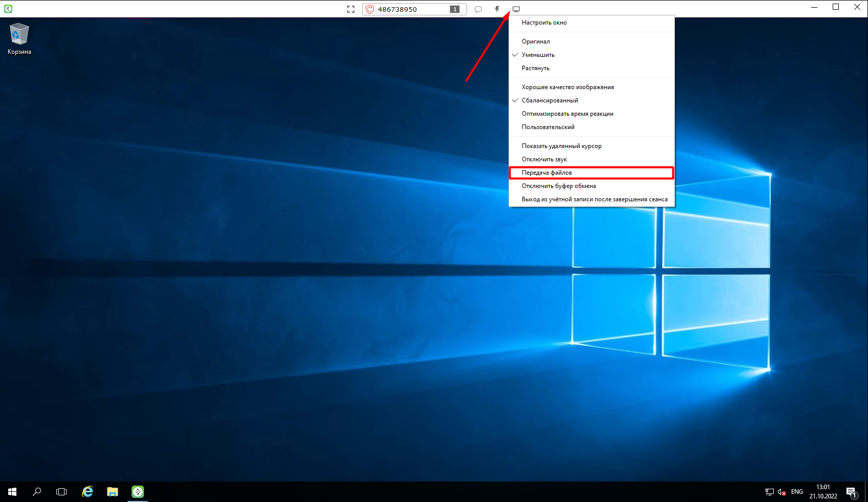Maximize the remote session window
868x502 pixels.
(x=836, y=7)
